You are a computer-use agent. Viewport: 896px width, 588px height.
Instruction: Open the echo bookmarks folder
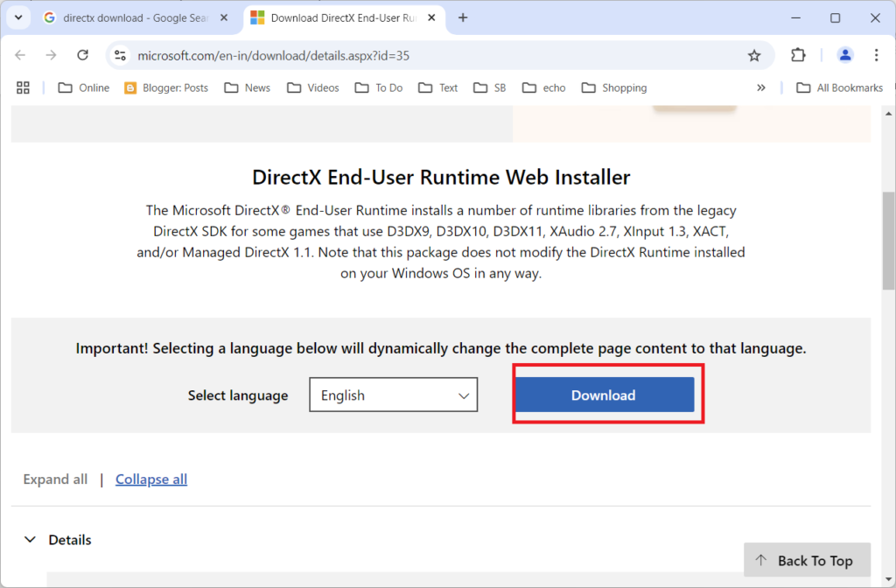pyautogui.click(x=544, y=88)
